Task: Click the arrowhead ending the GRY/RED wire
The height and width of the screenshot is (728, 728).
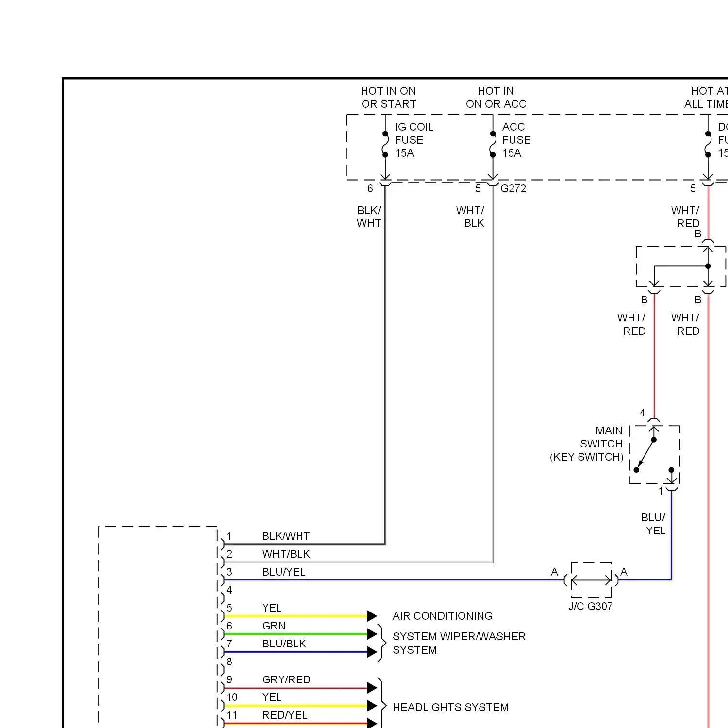Action: tap(372, 688)
